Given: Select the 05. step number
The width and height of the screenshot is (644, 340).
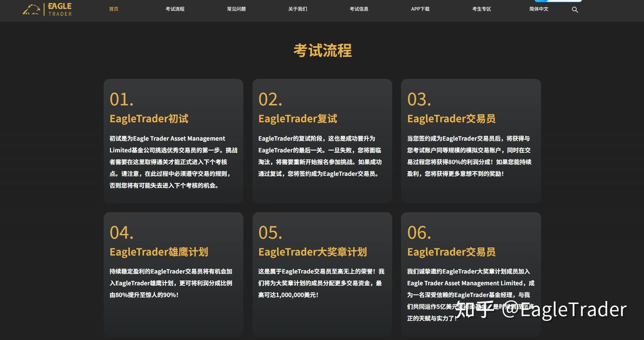Looking at the screenshot, I should (270, 232).
